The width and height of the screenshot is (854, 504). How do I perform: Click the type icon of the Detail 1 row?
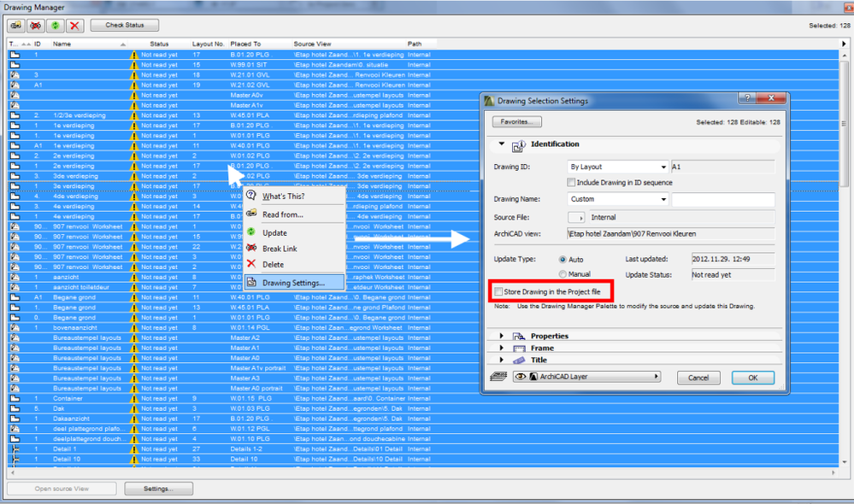[x=15, y=449]
